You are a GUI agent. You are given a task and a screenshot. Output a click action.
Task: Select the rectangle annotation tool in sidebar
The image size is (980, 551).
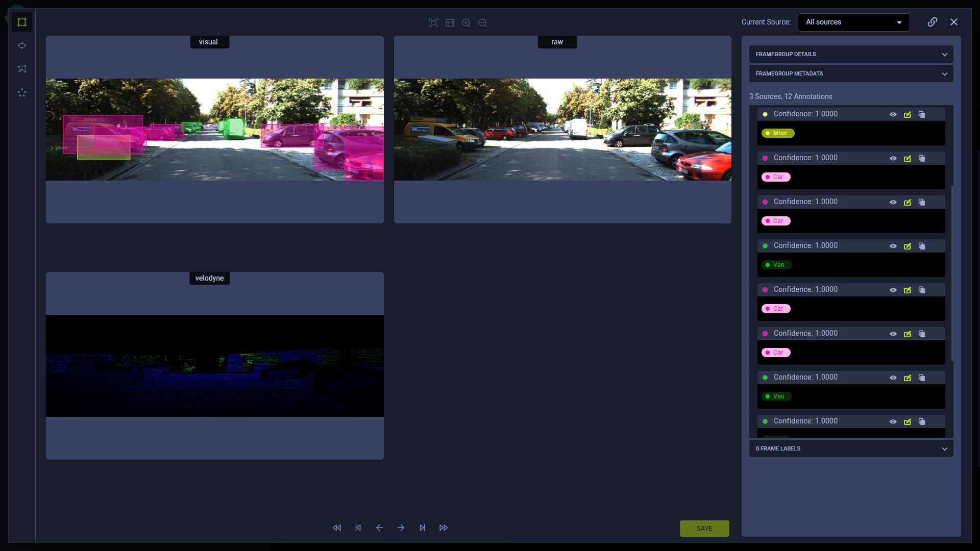[22, 22]
